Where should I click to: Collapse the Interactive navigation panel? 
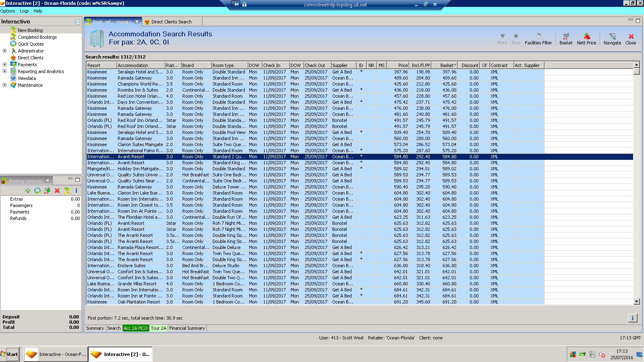[x=78, y=22]
